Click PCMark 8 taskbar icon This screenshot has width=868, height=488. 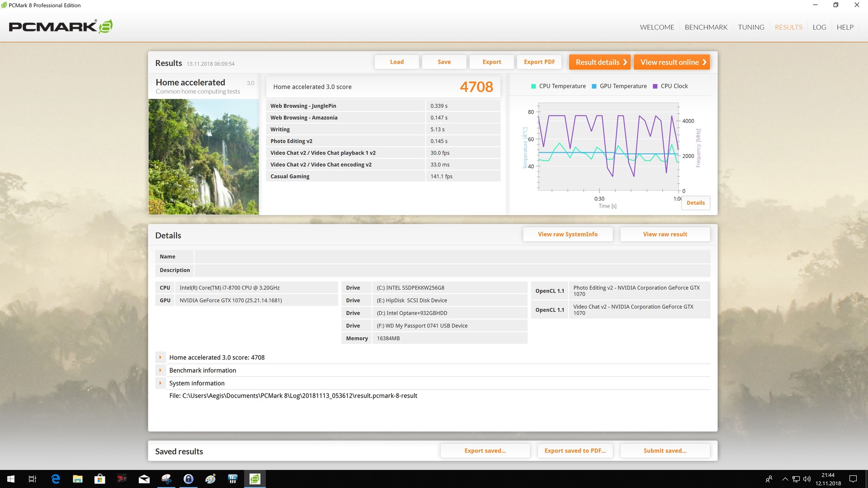(255, 479)
